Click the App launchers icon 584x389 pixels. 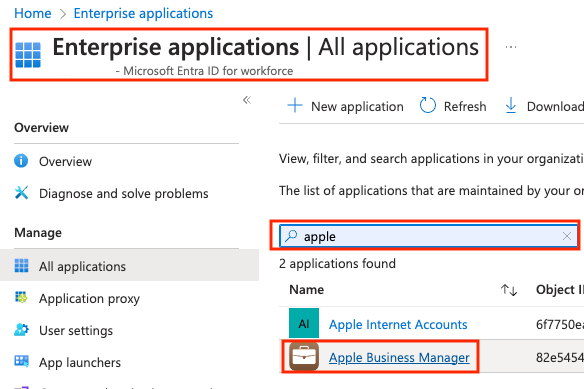[21, 361]
